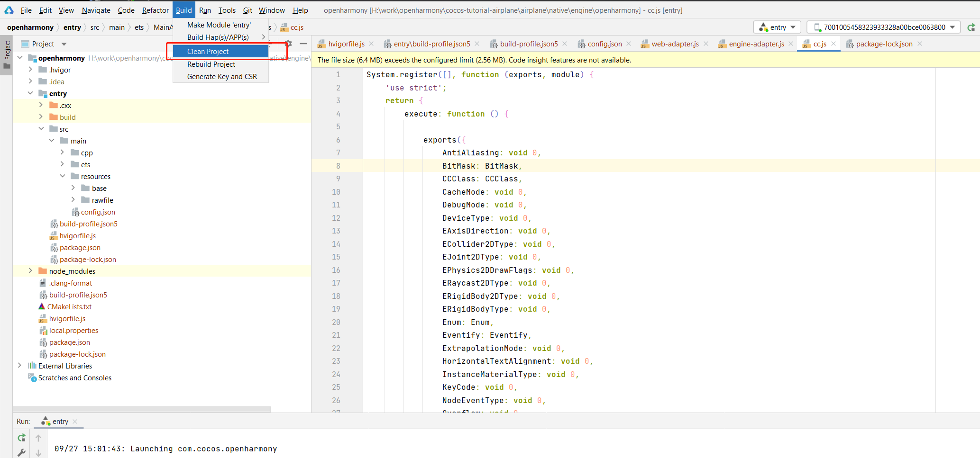Select hvigorfile.js under entry folder

coord(77,236)
